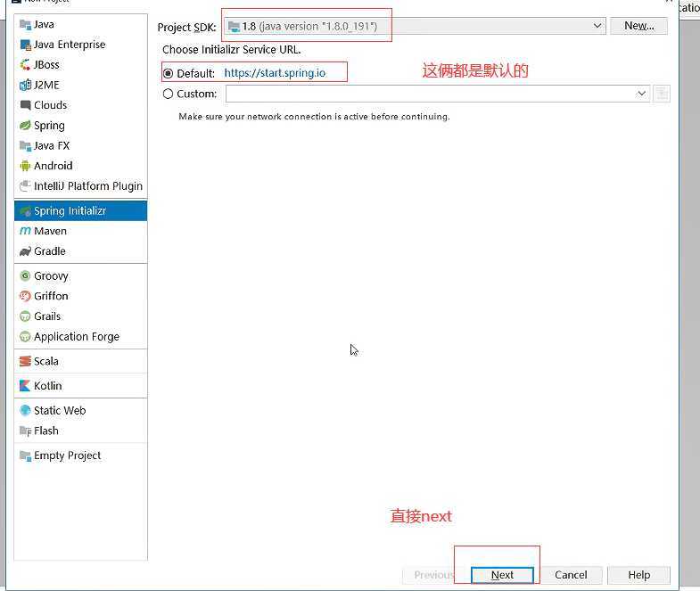
Task: Pick the Kotlin icon
Action: click(x=25, y=386)
